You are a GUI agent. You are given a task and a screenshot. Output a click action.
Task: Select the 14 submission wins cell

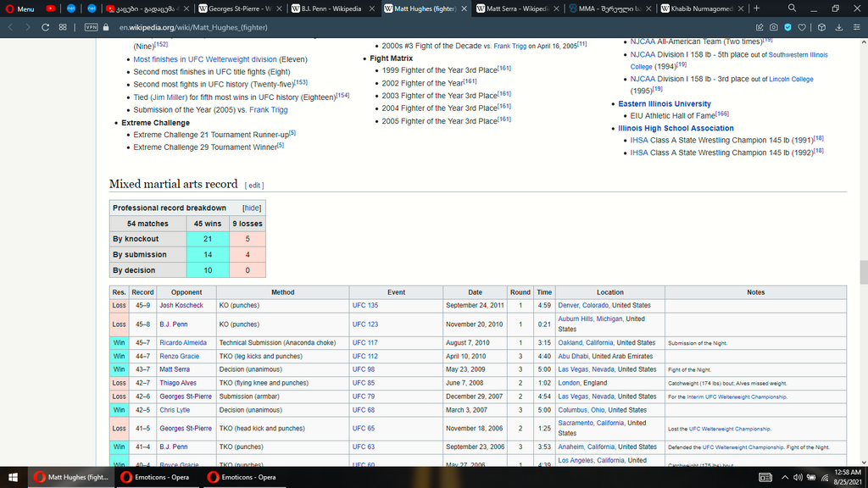pos(208,254)
